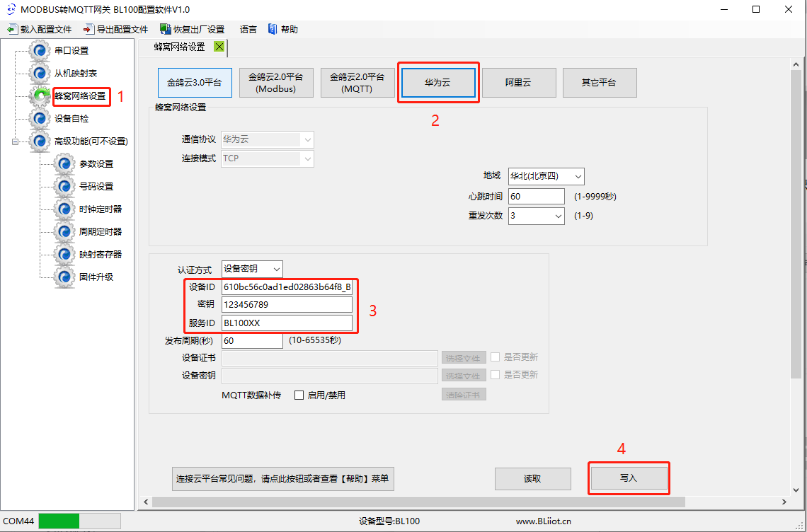Click the green COM44 progress bar
Screen dimensions: 807x532
pos(79,521)
